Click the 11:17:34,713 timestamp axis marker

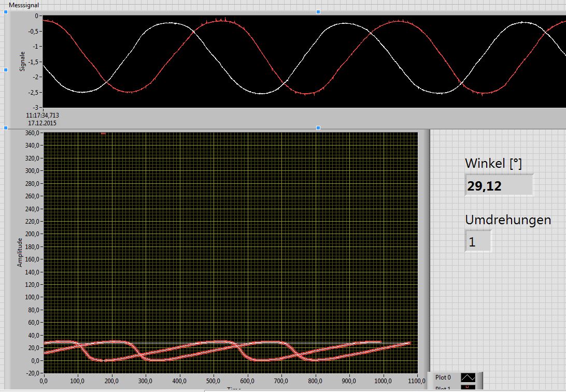tap(43, 115)
